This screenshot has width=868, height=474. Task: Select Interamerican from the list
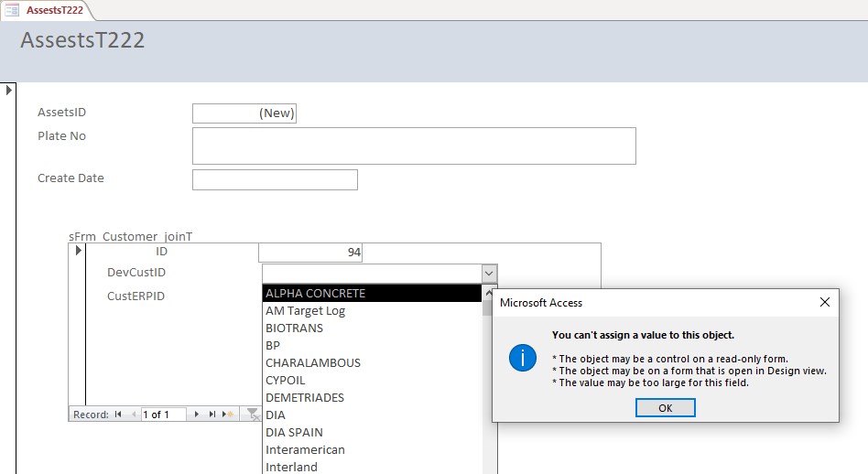[372, 449]
